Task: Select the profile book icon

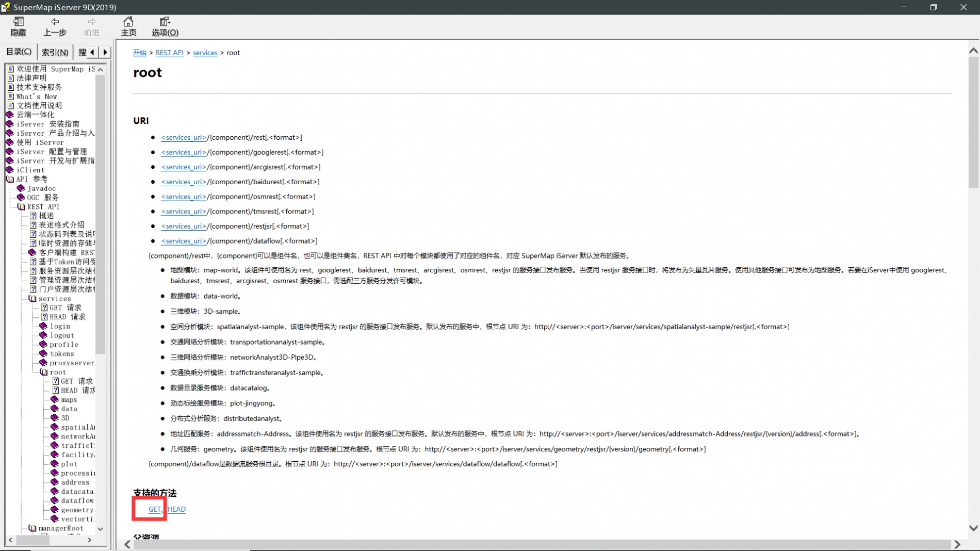Action: point(44,345)
